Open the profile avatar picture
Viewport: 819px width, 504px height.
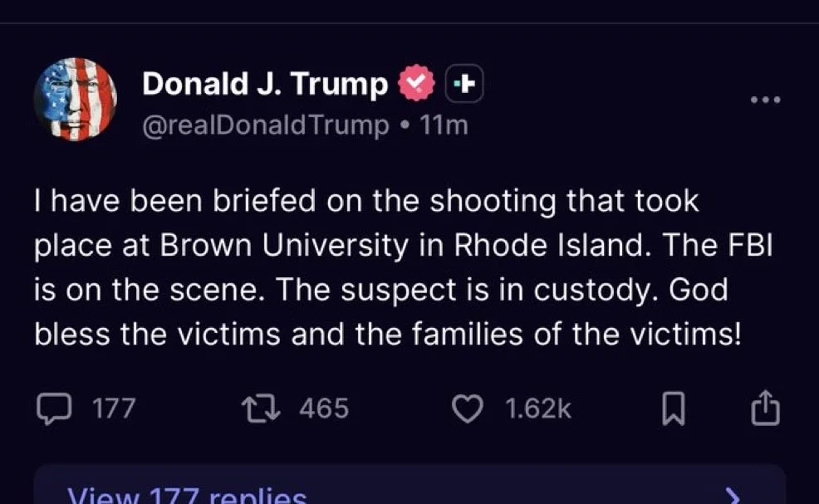point(76,100)
